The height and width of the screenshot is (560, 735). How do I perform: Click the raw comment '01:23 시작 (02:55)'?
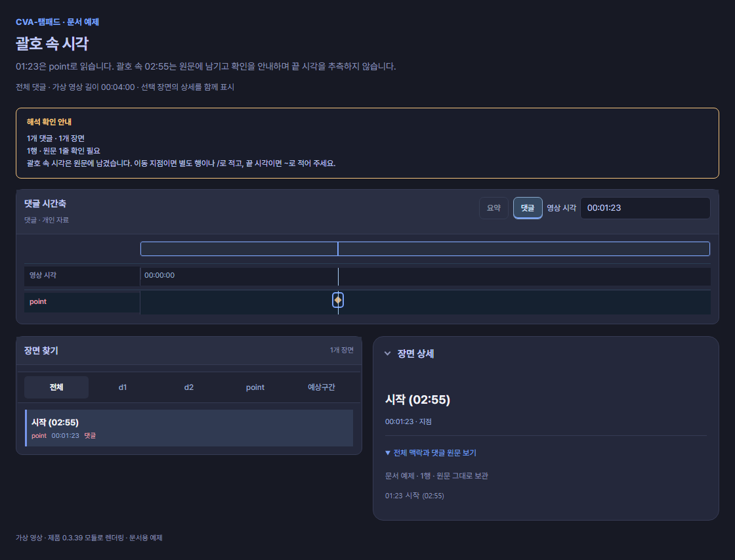click(414, 496)
